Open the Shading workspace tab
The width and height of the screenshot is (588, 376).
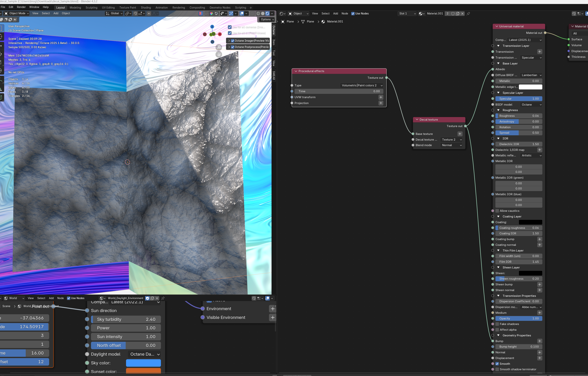click(x=146, y=8)
